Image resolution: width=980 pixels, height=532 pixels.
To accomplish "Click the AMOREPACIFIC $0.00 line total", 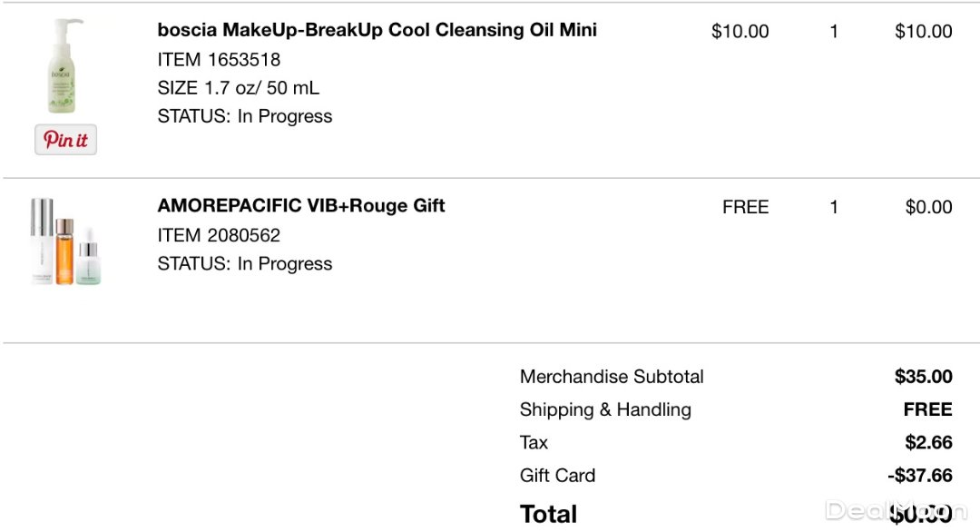I will [x=928, y=208].
